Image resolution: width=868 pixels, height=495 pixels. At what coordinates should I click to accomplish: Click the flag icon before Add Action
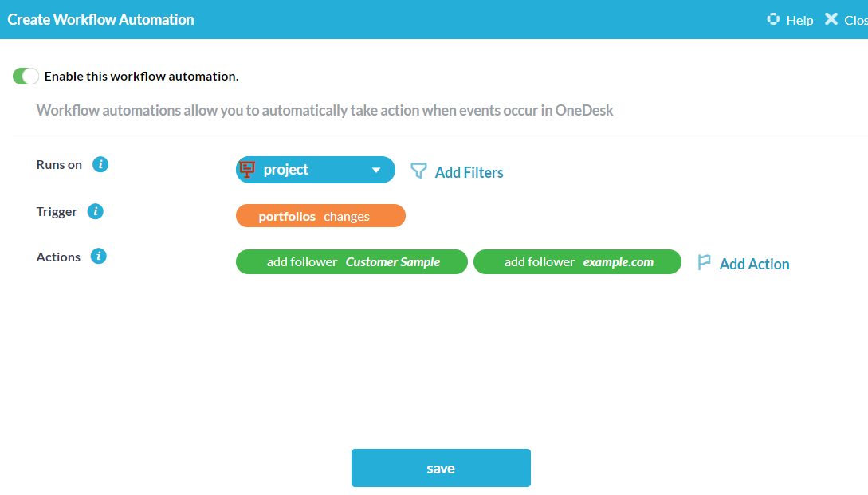point(704,263)
